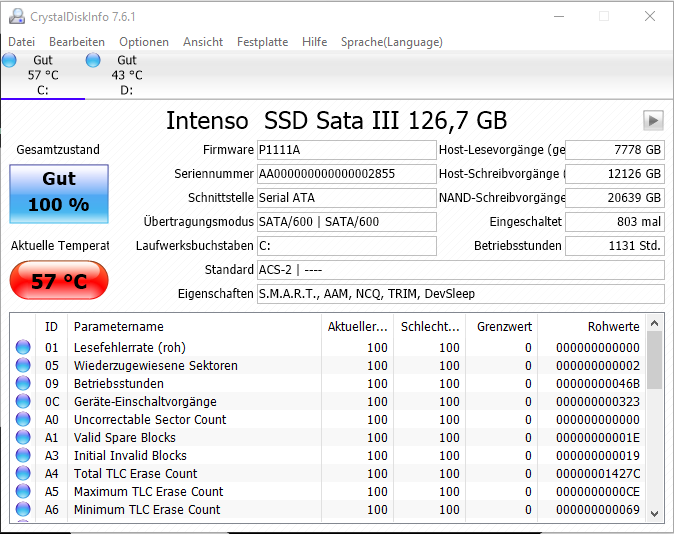Click raw value 00000001427C

click(598, 474)
